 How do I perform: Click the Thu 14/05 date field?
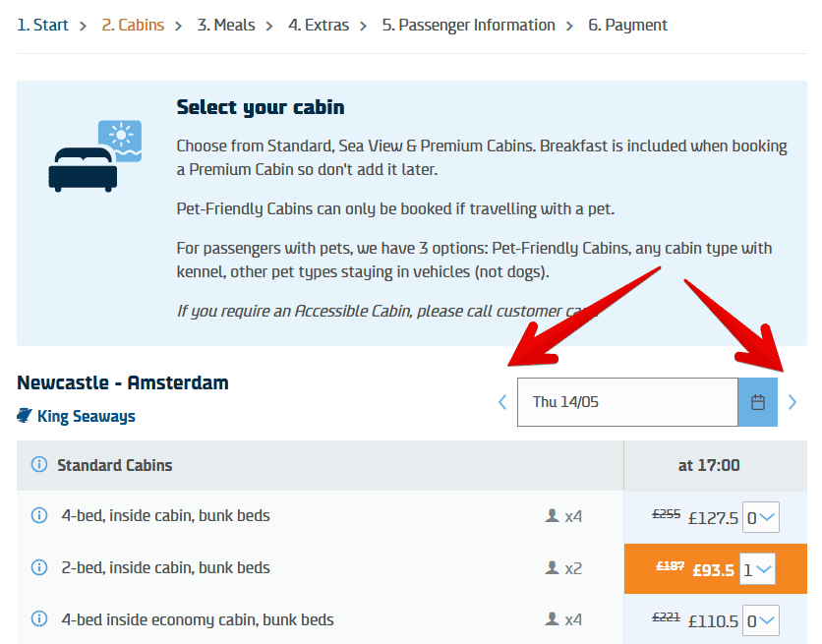[x=627, y=402]
